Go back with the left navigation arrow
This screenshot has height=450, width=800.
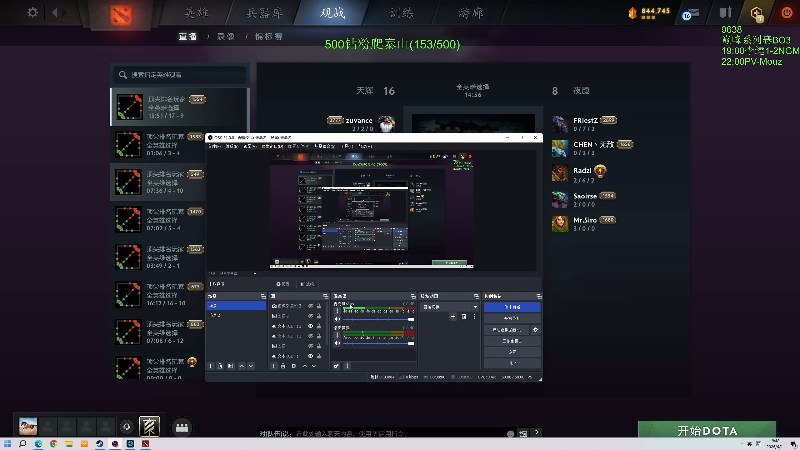pos(55,12)
